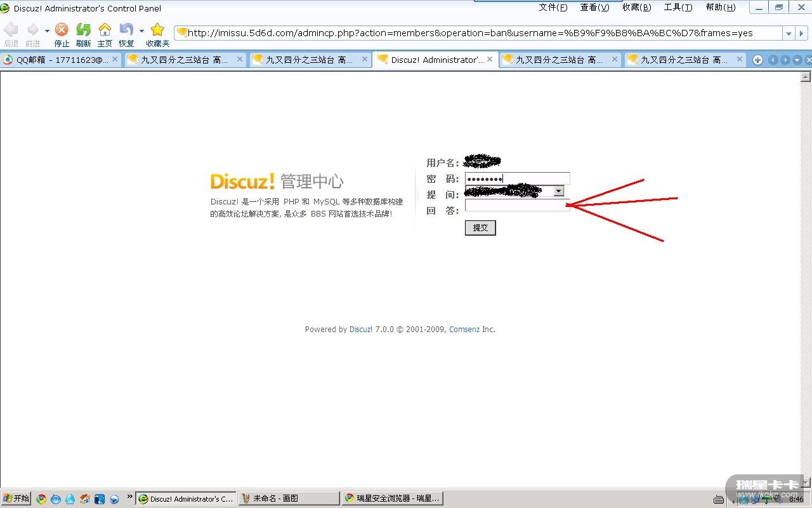Open the Discuz! link in footer

[361, 330]
